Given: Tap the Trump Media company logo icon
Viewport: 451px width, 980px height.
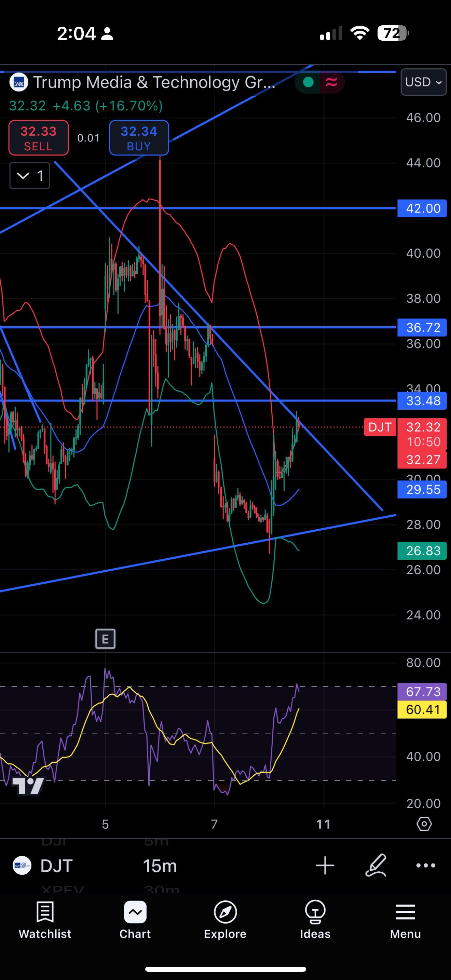Looking at the screenshot, I should [x=19, y=82].
